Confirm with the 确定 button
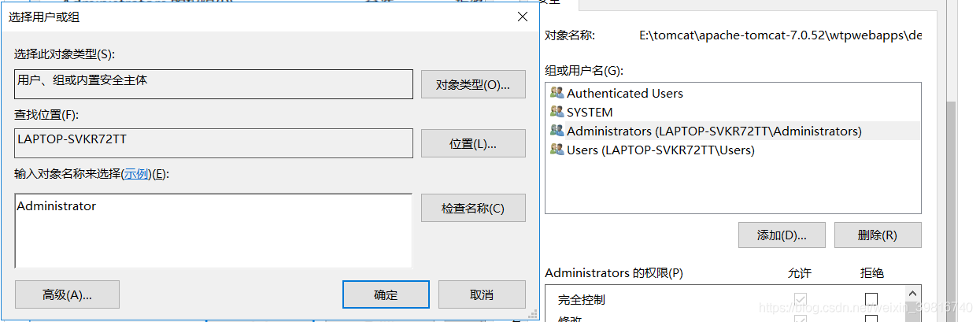980x322 pixels. coord(386,294)
